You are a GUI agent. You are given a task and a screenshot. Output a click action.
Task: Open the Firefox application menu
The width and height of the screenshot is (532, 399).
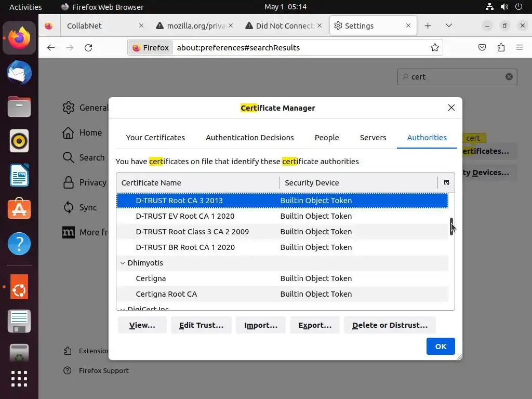tap(520, 47)
